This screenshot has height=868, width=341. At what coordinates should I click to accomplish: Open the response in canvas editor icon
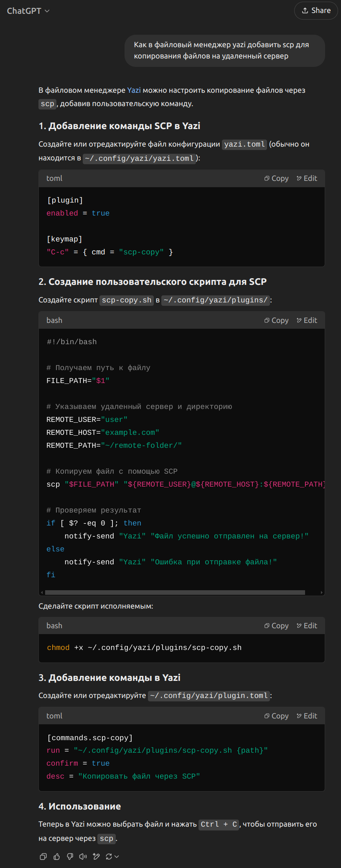point(97,857)
